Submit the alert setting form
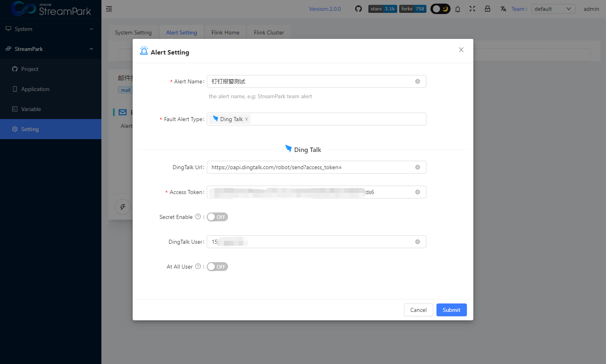This screenshot has width=606, height=364. click(x=451, y=310)
